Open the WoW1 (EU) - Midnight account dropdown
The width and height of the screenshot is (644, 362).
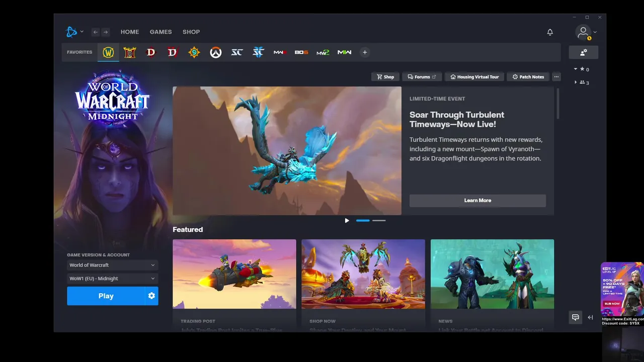coord(113,279)
